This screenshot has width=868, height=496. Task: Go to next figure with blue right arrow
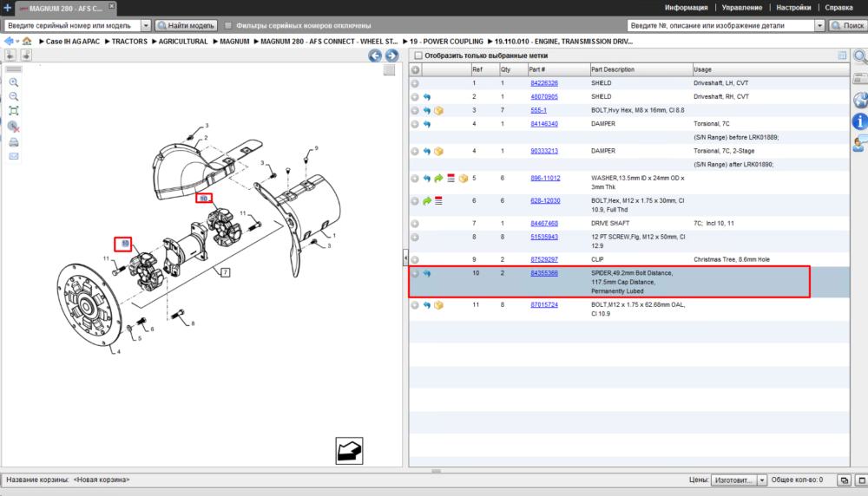coord(392,55)
